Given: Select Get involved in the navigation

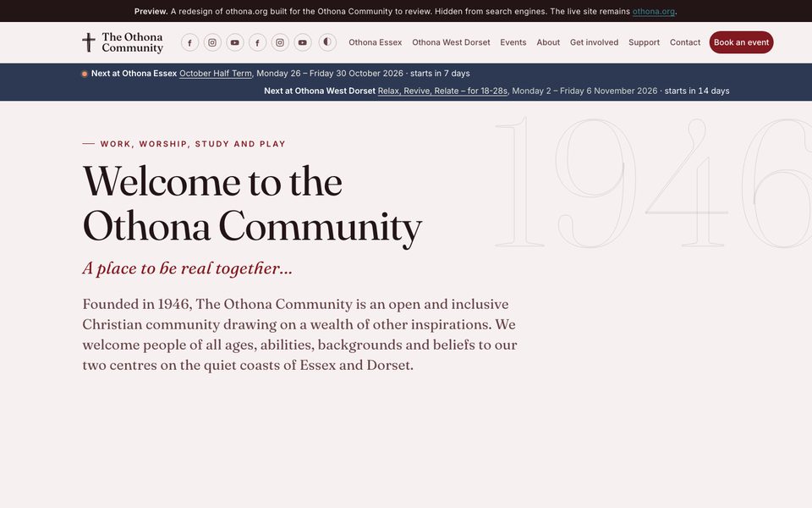Looking at the screenshot, I should 594,42.
